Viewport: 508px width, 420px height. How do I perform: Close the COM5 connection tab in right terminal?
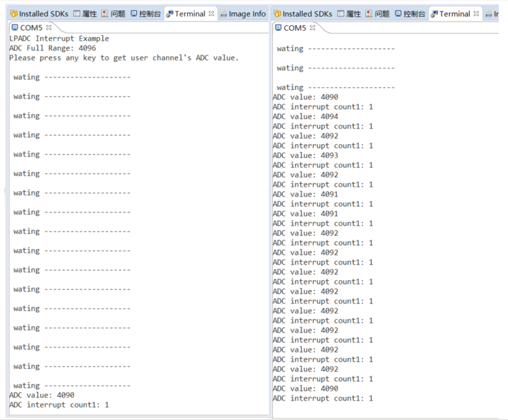click(312, 28)
